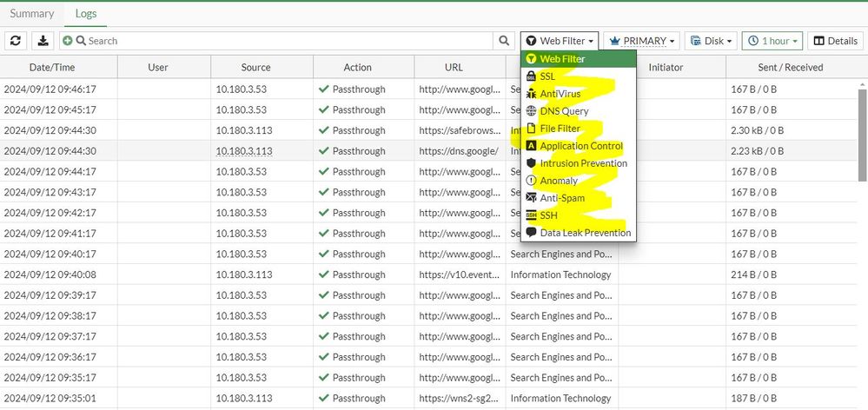868x410 pixels.
Task: Click the https://wns2-sg2... URL cell
Action: [460, 399]
